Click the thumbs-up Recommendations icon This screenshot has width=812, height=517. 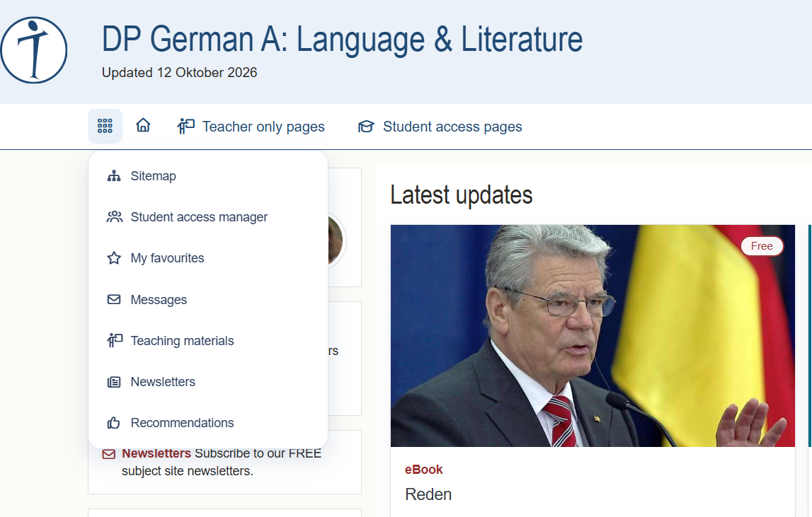click(114, 423)
